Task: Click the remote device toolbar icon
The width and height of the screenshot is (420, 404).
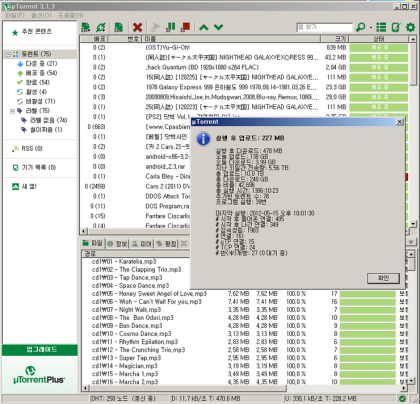Action: 396,27
